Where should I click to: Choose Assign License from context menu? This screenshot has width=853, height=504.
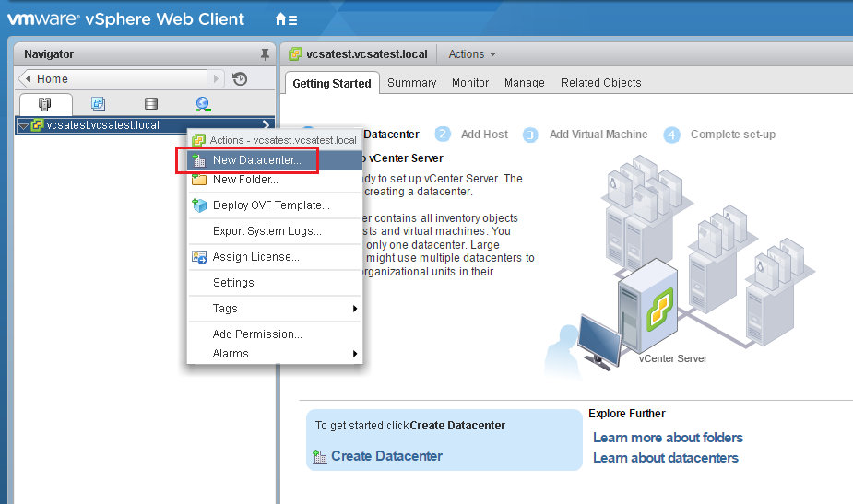pyautogui.click(x=255, y=257)
